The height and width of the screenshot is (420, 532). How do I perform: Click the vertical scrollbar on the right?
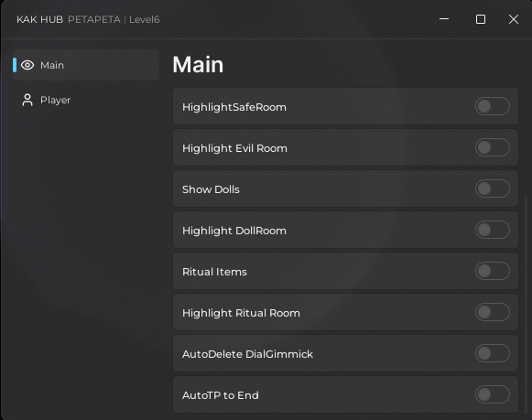coord(526,305)
